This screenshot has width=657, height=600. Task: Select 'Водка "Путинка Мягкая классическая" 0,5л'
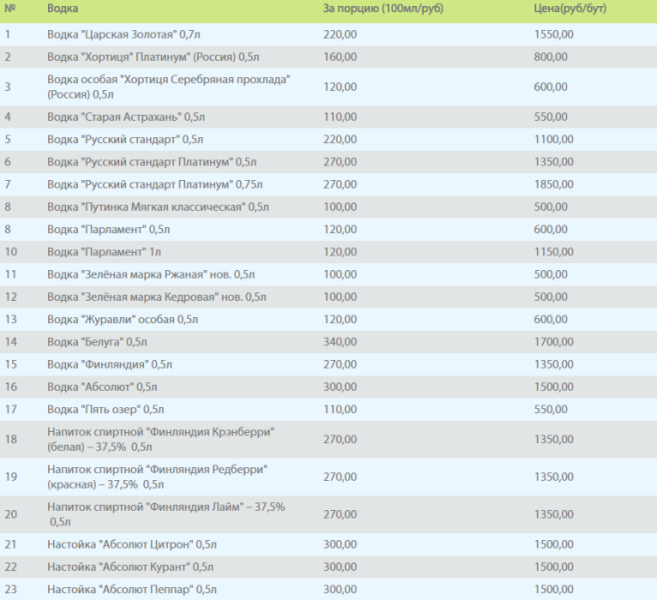coord(158,207)
